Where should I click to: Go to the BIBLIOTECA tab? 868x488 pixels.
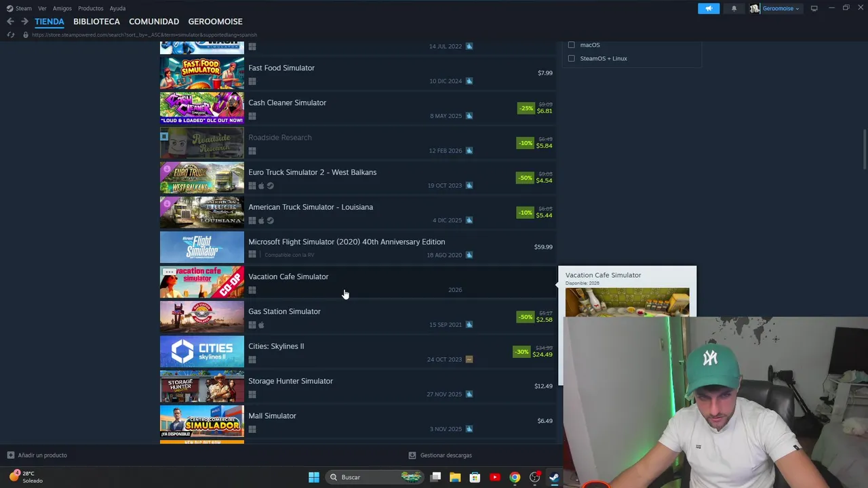pos(96,22)
